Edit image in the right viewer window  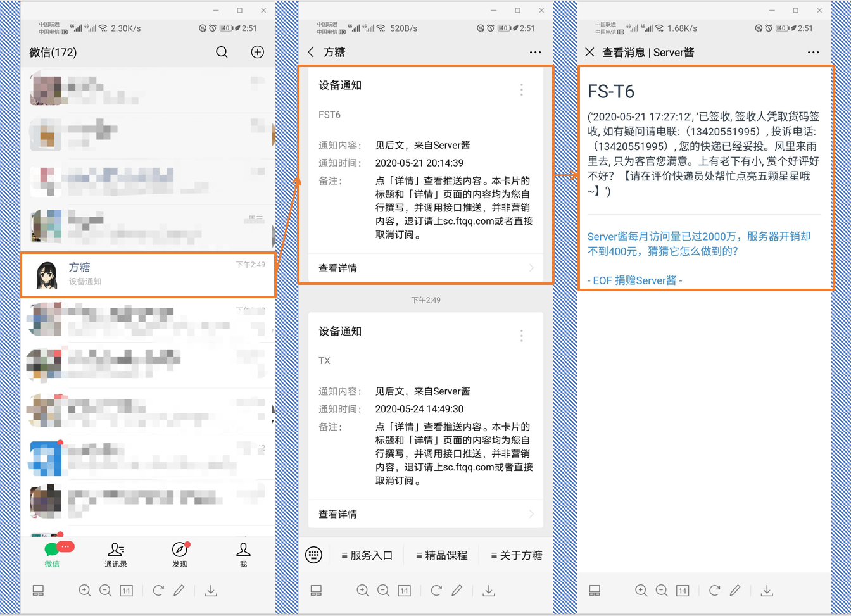tap(735, 590)
